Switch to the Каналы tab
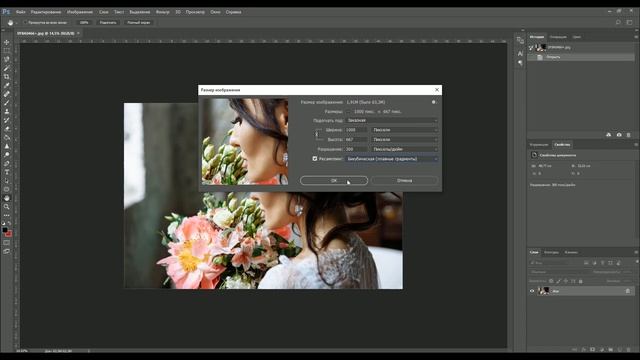Viewport: 640px width, 360px height. [x=571, y=252]
